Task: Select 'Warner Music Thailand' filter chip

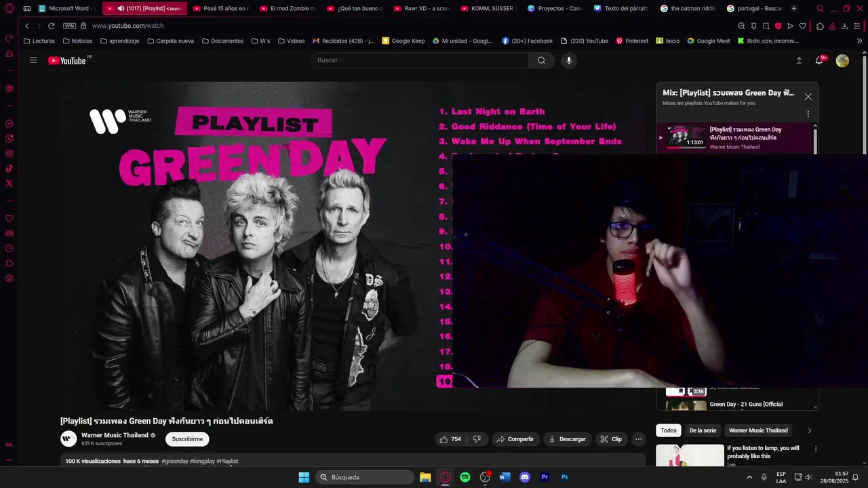Action: coord(758,430)
